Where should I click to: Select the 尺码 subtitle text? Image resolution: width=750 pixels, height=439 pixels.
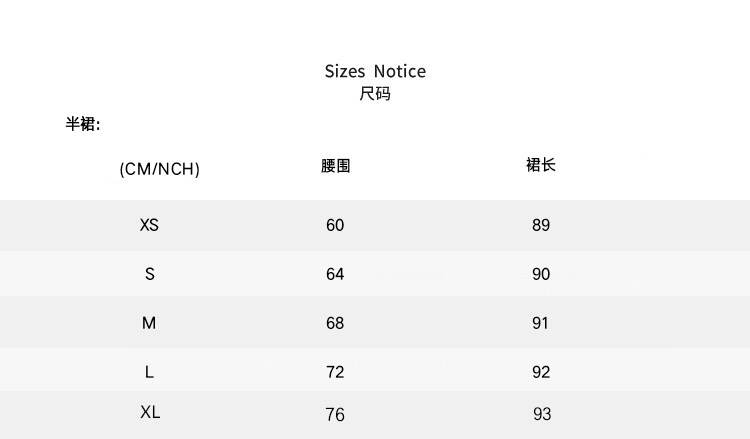375,95
